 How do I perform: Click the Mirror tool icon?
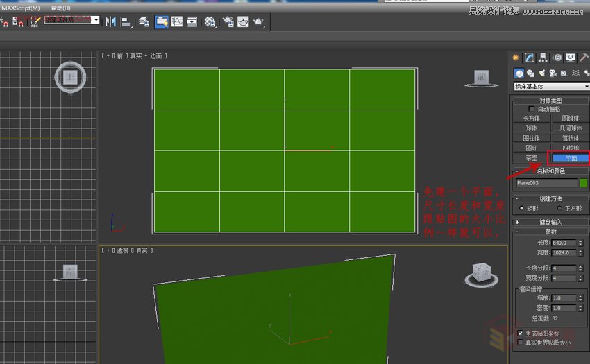[x=110, y=21]
